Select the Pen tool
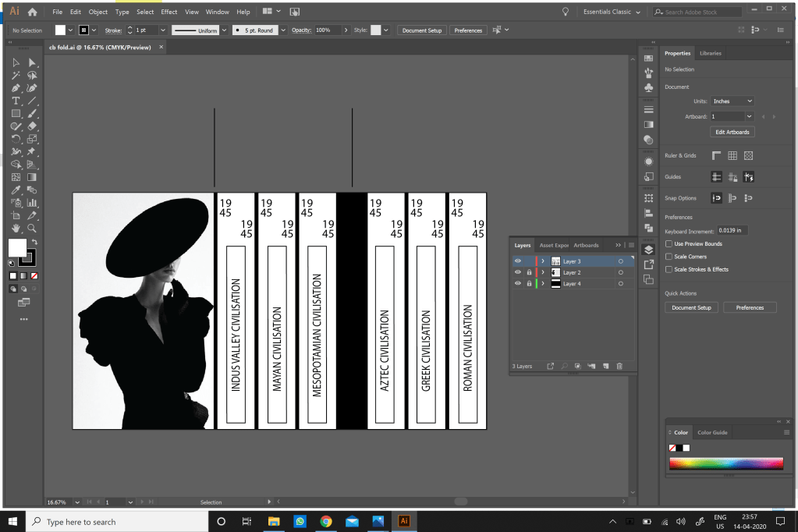 click(x=16, y=88)
